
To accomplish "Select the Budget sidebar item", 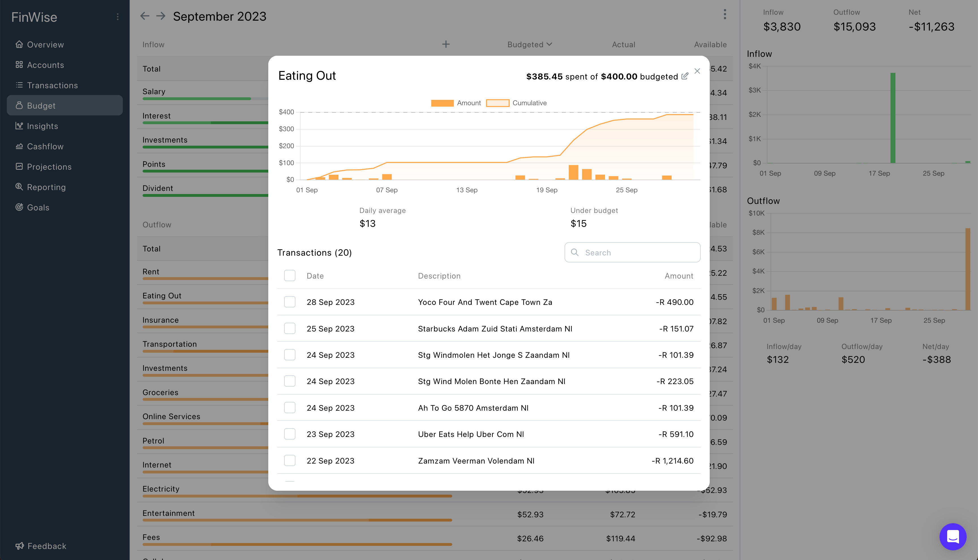I will tap(65, 105).
